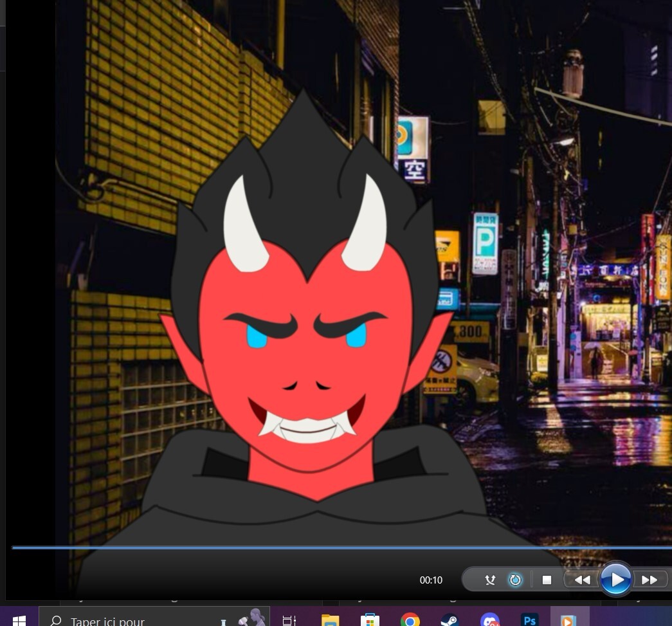Viewport: 672px width, 626px height.
Task: Enable shuffle playback
Action: [x=490, y=580]
